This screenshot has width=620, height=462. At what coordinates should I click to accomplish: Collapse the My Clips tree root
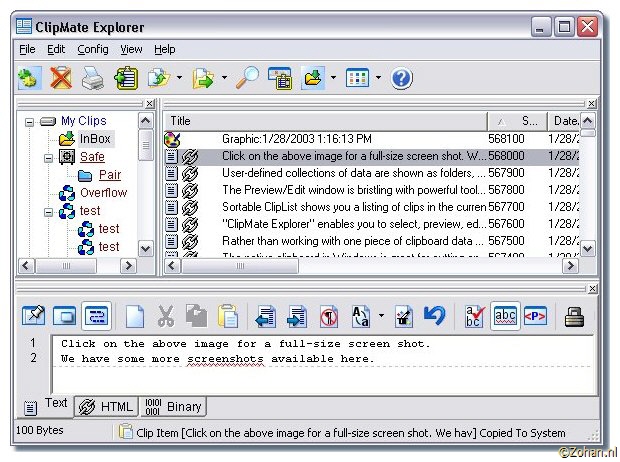(29, 122)
